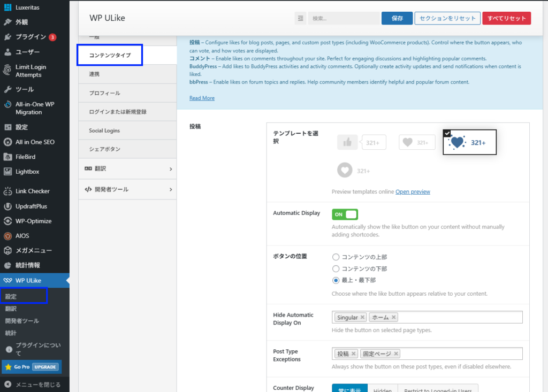This screenshot has height=392, width=548.
Task: Open UpdraftPlus from the sidebar
Action: tap(31, 206)
